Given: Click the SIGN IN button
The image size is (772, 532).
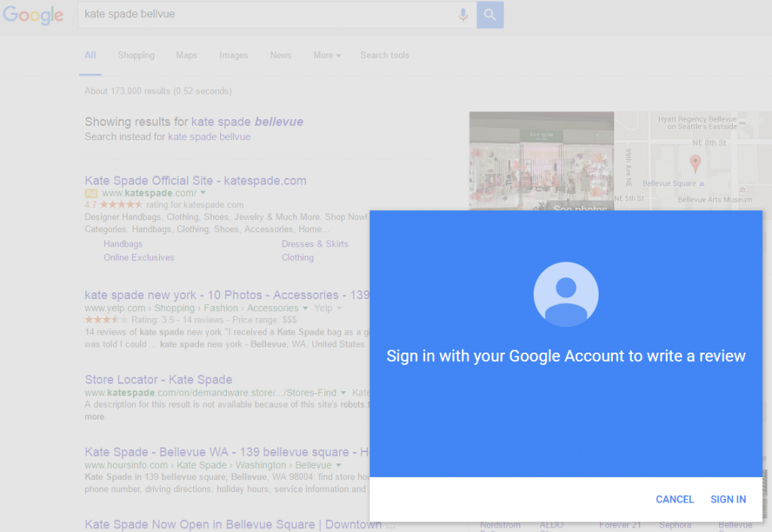Looking at the screenshot, I should [x=728, y=499].
